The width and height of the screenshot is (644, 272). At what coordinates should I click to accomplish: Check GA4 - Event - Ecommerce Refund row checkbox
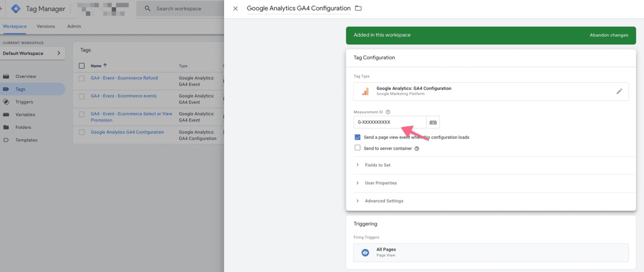(x=82, y=78)
